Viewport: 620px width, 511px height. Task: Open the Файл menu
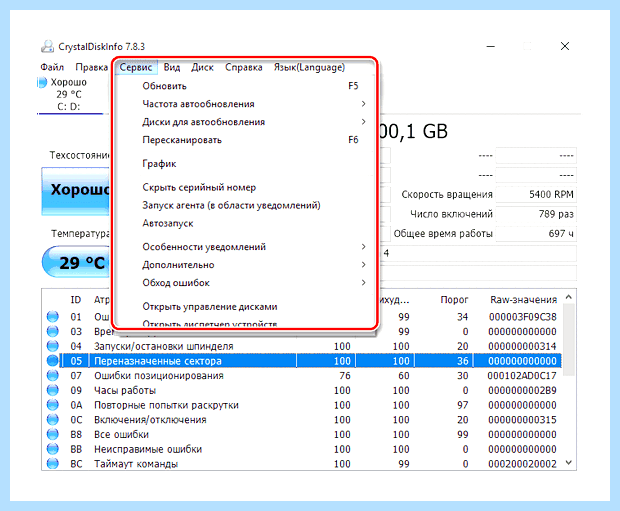coord(52,67)
